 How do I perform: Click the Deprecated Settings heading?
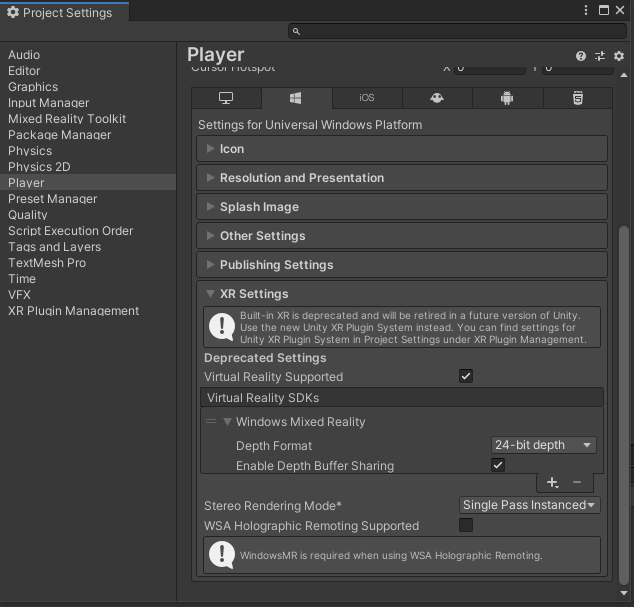[x=265, y=358]
